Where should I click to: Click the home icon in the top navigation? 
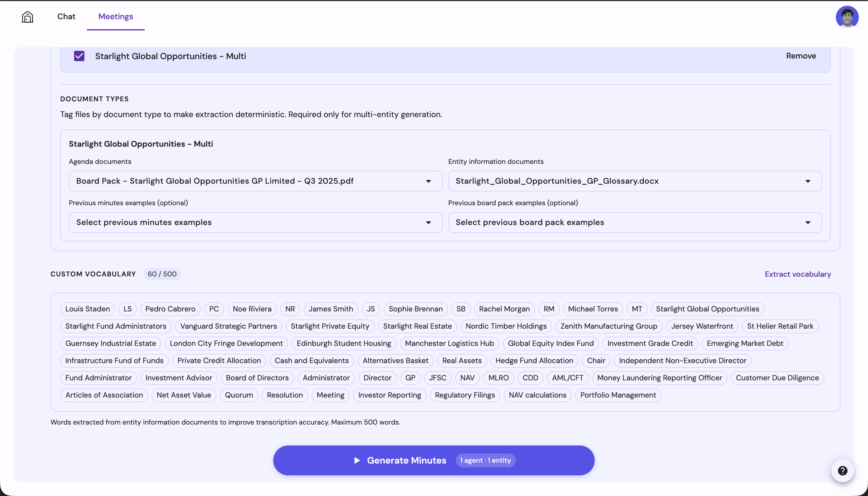click(x=27, y=16)
